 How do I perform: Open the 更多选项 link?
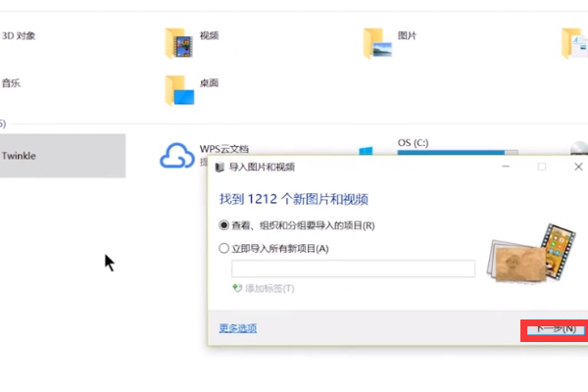[x=238, y=328]
